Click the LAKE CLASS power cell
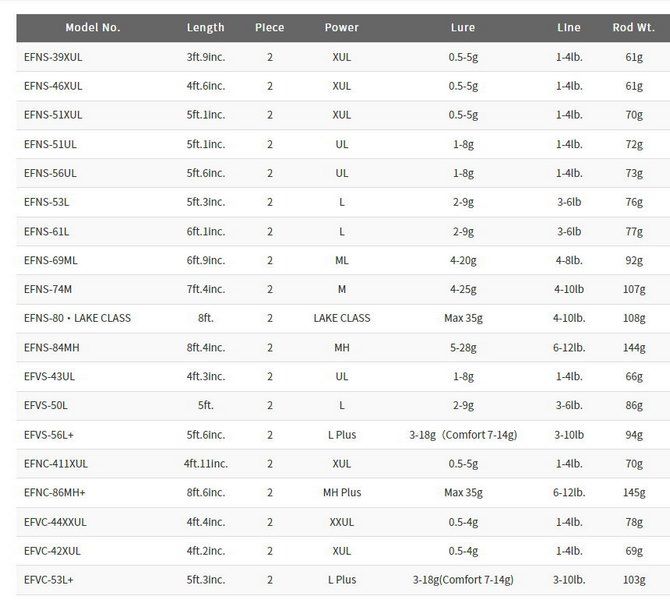Image resolution: width=670 pixels, height=600 pixels. click(342, 318)
